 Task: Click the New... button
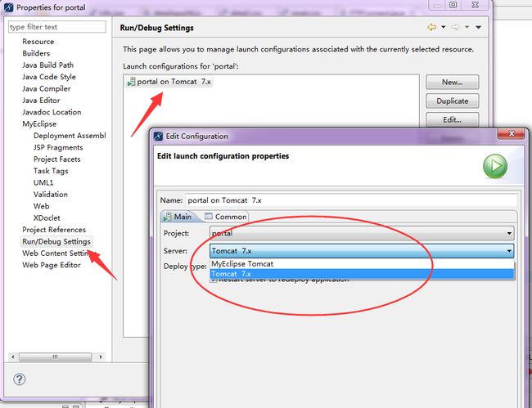[453, 82]
